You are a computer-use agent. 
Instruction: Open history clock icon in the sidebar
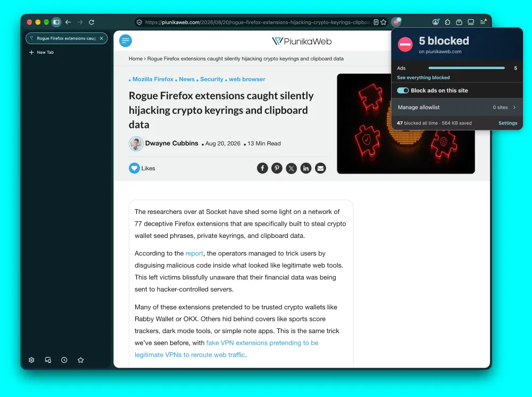(x=64, y=360)
